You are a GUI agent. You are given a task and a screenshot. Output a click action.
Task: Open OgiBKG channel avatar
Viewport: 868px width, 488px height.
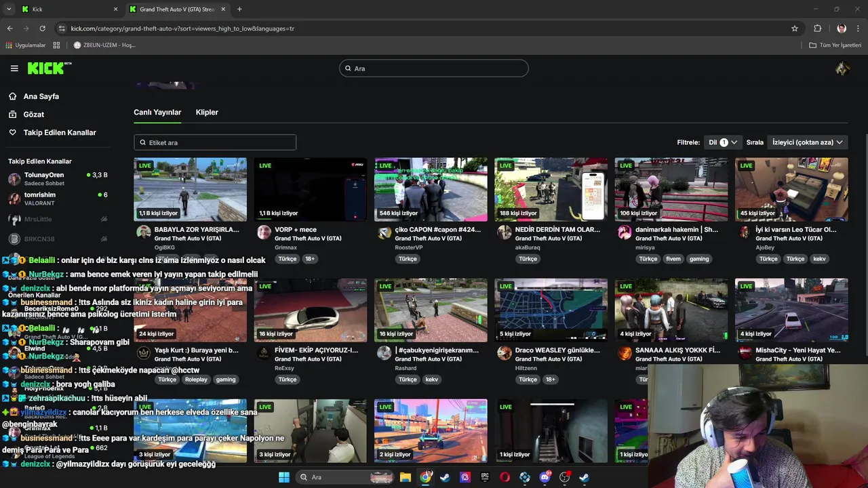point(144,232)
